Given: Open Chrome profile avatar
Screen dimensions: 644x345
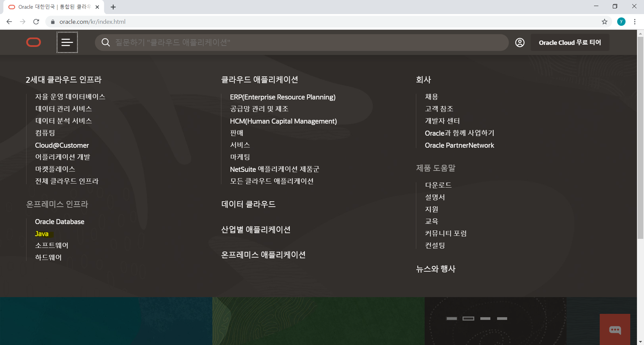Looking at the screenshot, I should (x=621, y=22).
